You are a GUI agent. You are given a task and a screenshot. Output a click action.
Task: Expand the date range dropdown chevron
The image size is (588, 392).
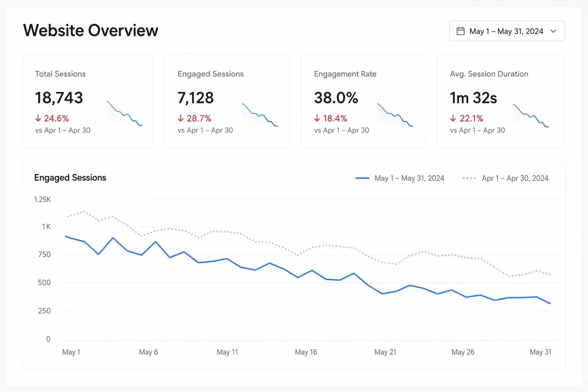553,31
